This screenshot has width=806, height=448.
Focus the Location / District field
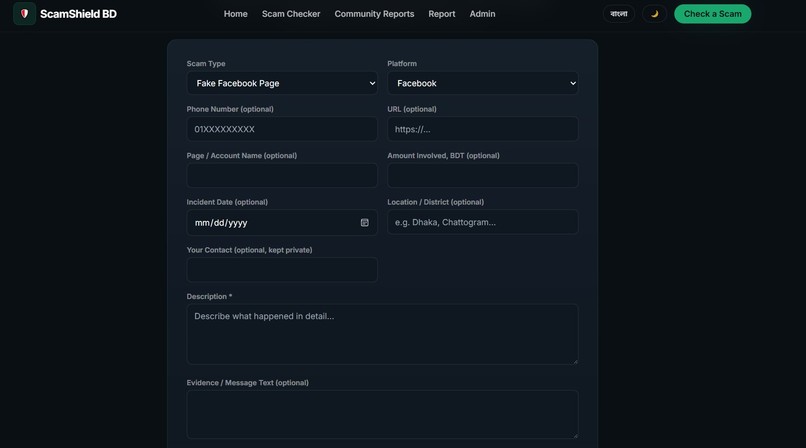click(483, 222)
